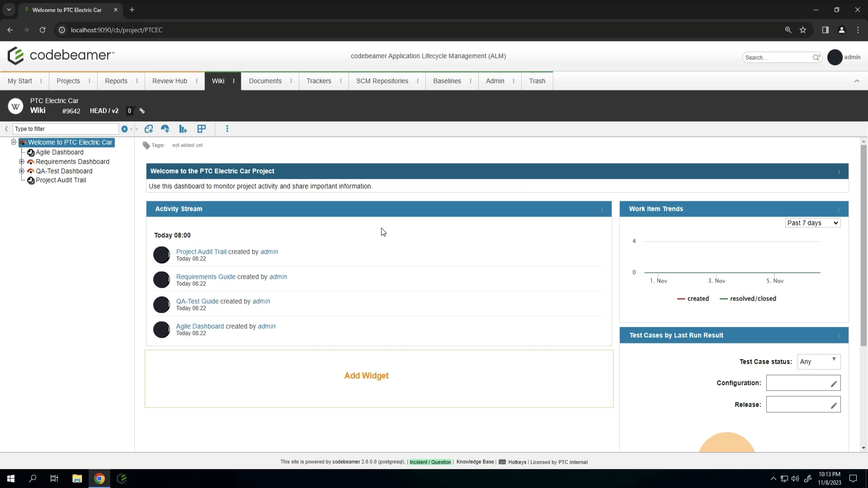Click the new child wiki page icon
This screenshot has height=488, width=868.
tap(149, 129)
